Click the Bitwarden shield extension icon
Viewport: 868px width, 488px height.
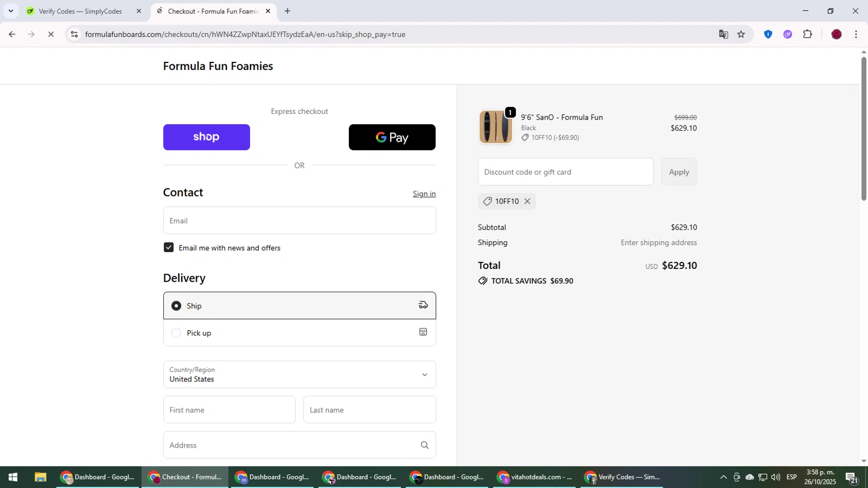point(768,34)
